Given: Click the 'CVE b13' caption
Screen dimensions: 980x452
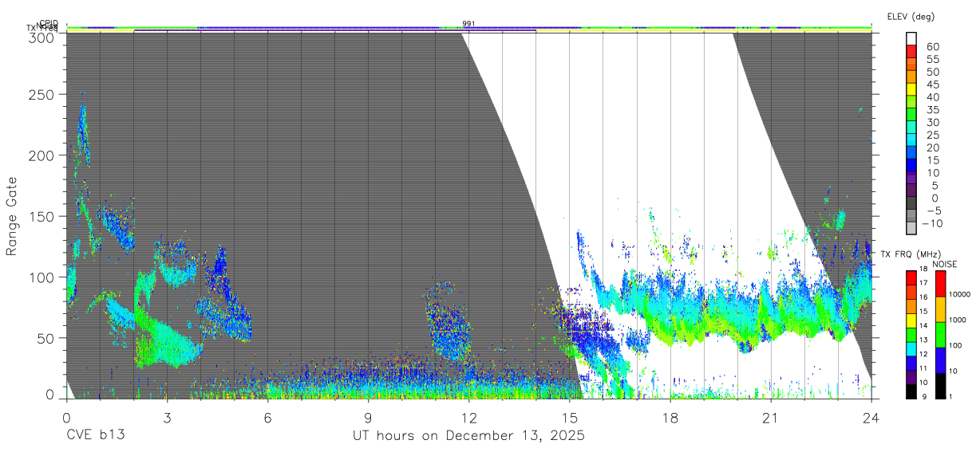Looking at the screenshot, I should [95, 436].
